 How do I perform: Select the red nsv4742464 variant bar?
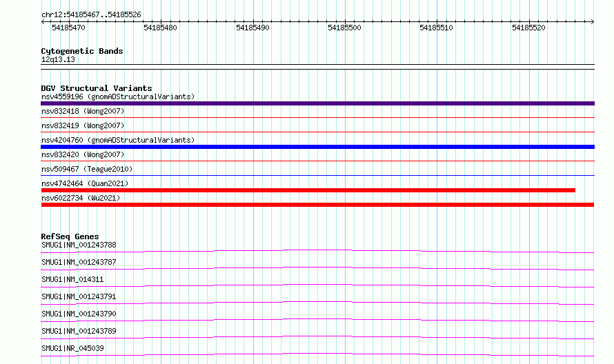308,190
